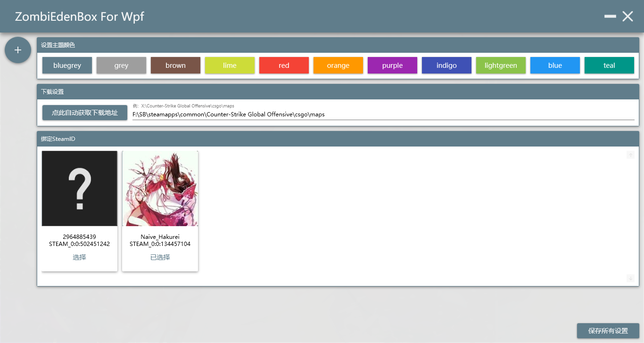Viewport: 644px width, 343px height.
Task: Pick the orange theme color
Action: [338, 65]
